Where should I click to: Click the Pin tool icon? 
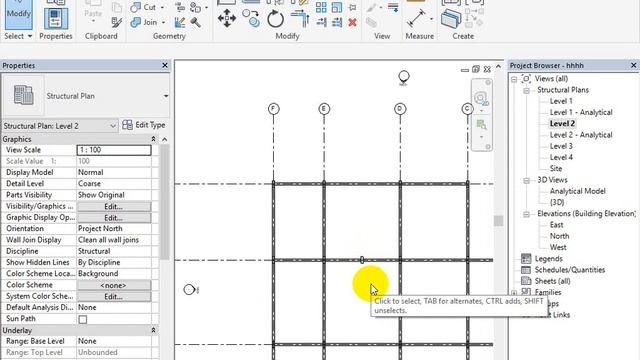click(x=353, y=7)
